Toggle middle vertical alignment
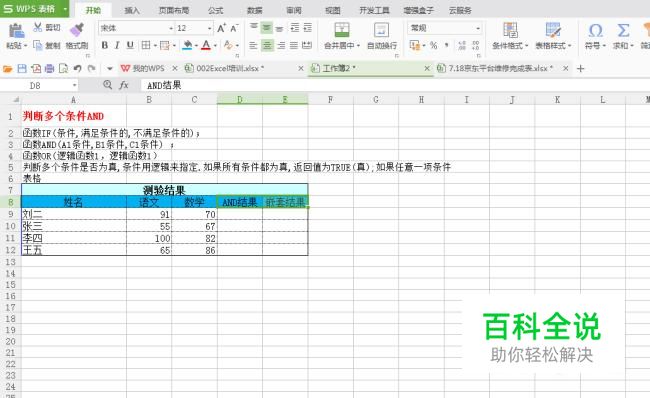This screenshot has height=398, width=650. 267,28
